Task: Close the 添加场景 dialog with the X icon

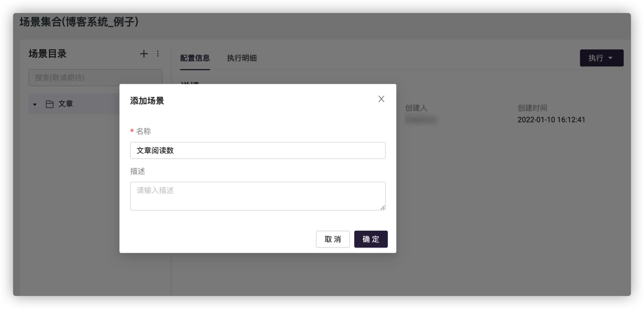Action: [x=381, y=99]
